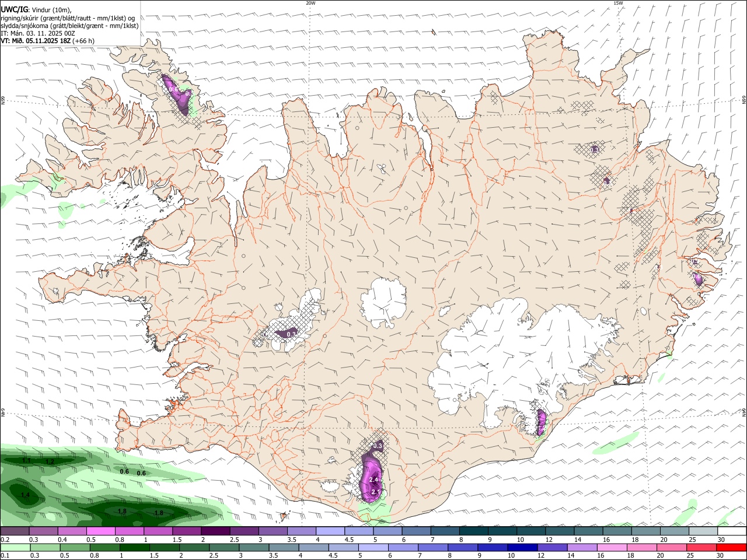The width and height of the screenshot is (747, 560).
Task: Click the 'slydda/snjókoma' legend description line
Action: [69, 26]
